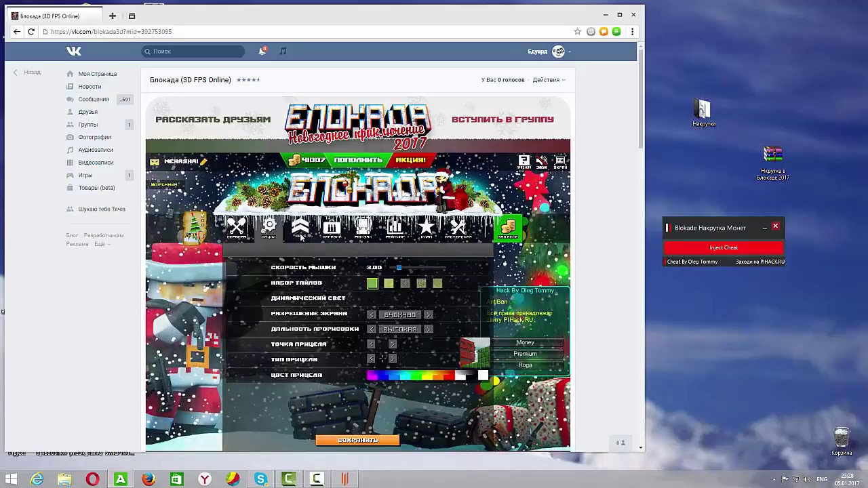Bookmark page with browser star icon
The image size is (868, 488).
pos(577,31)
